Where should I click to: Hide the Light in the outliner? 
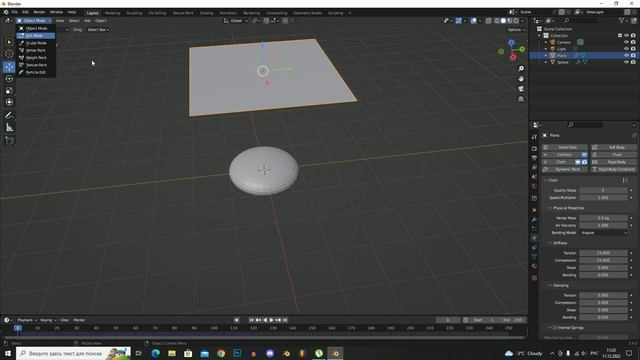[626, 49]
